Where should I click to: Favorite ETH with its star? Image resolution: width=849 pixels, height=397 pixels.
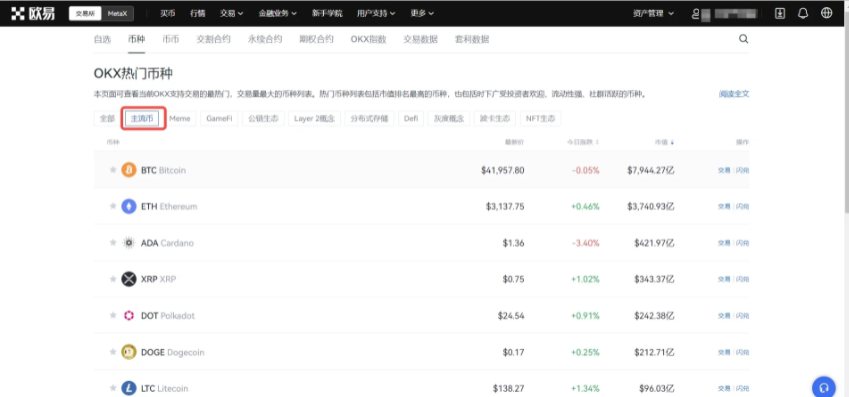point(113,206)
